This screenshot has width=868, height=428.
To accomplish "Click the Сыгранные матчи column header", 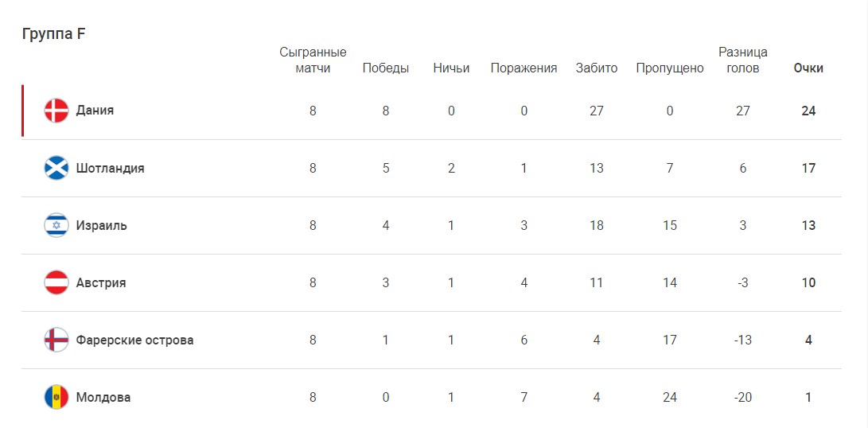I will tap(313, 60).
